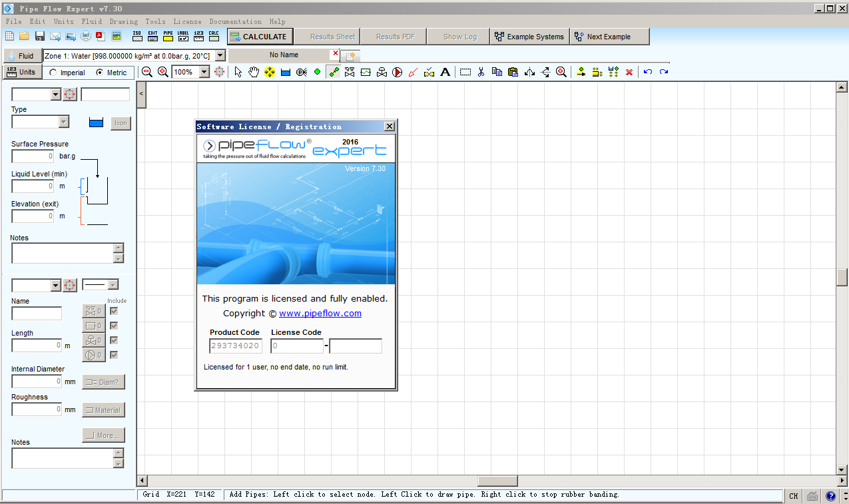Open the node selector dropdown at panel top
849x504 pixels.
55,95
